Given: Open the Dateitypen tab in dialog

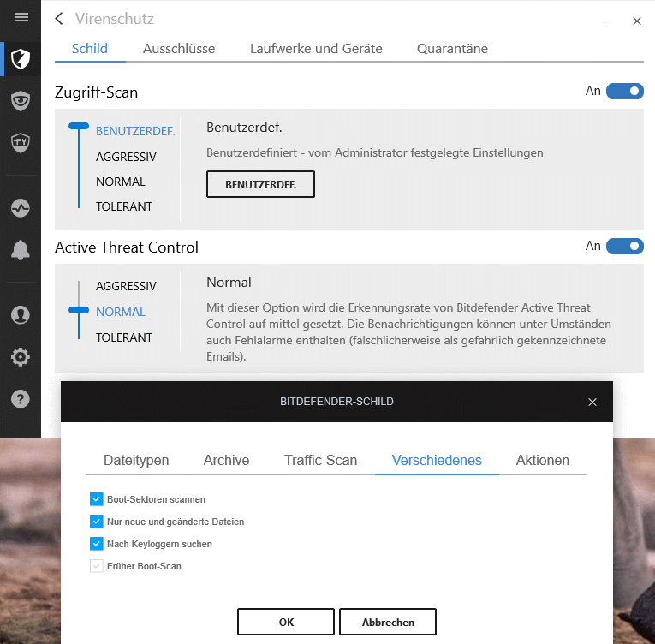Looking at the screenshot, I should [136, 460].
